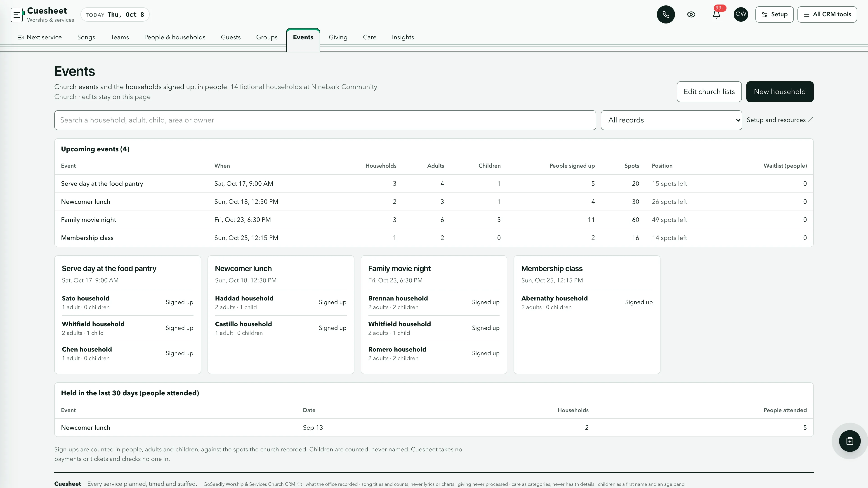The height and width of the screenshot is (488, 868).
Task: Click Family movie night card title
Action: 399,269
